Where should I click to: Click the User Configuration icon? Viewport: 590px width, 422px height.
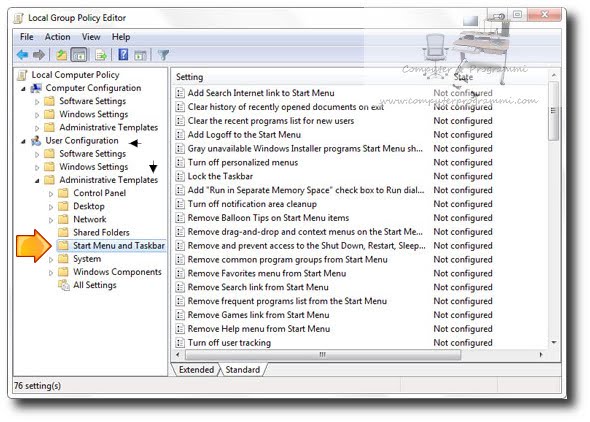pyautogui.click(x=36, y=141)
